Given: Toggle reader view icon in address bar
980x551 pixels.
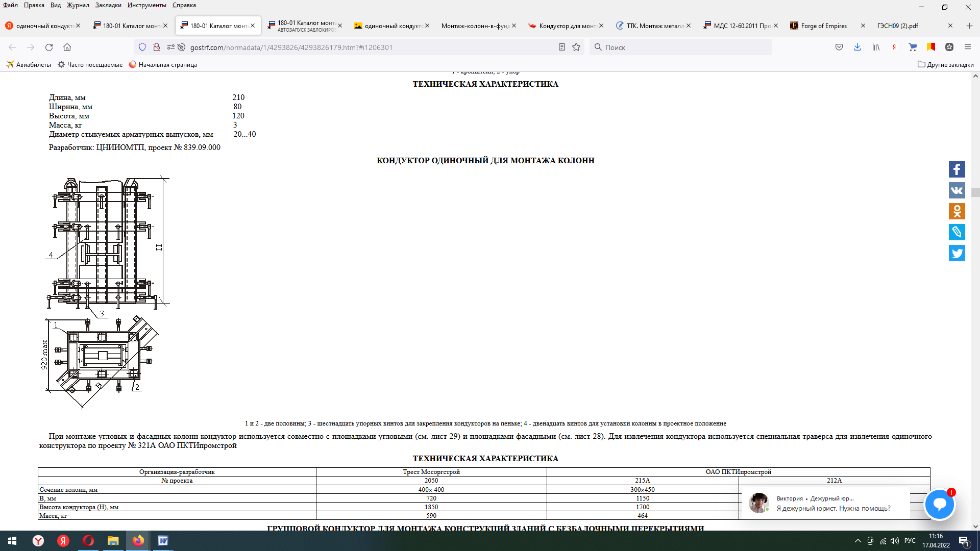Looking at the screenshot, I should 562,47.
